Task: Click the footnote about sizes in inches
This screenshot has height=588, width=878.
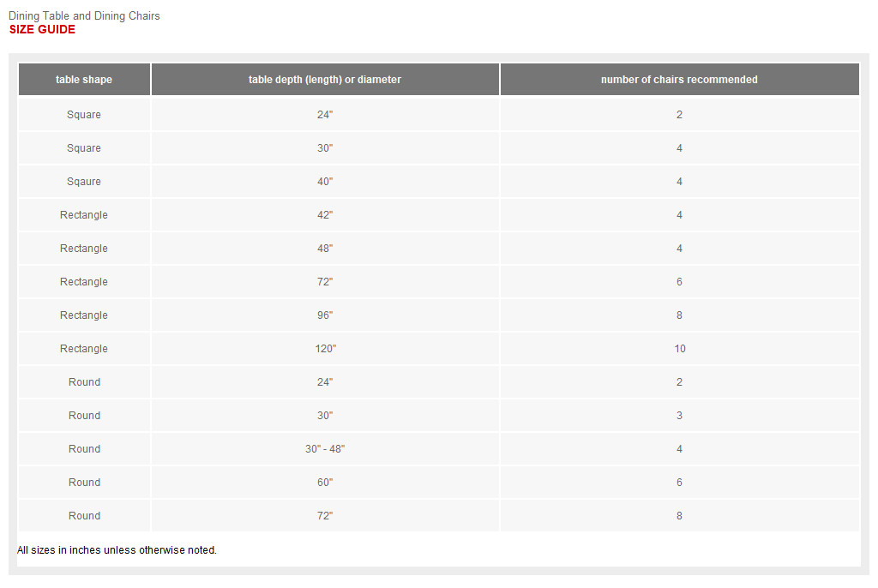Action: (x=117, y=550)
